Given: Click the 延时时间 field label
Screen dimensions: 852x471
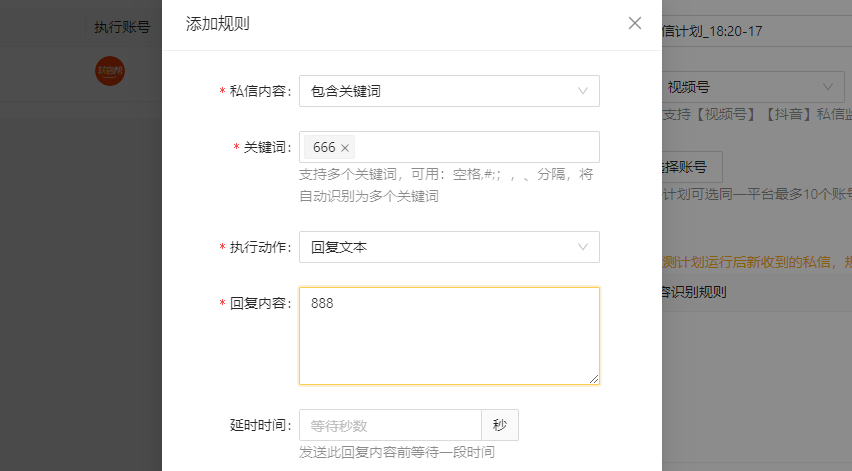Looking at the screenshot, I should (x=260, y=425).
